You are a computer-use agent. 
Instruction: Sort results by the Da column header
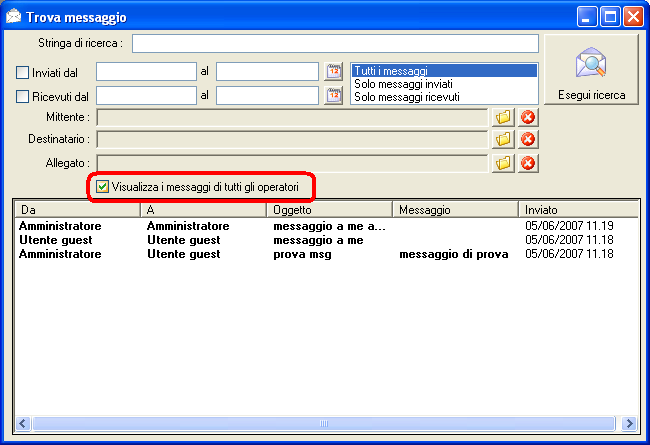[78, 209]
